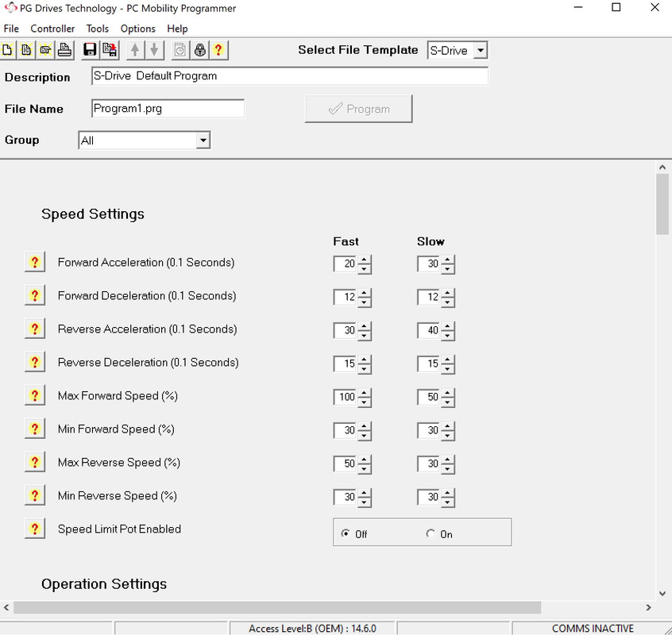Open help for Max Reverse Speed
The height and width of the screenshot is (635, 672).
coord(35,463)
